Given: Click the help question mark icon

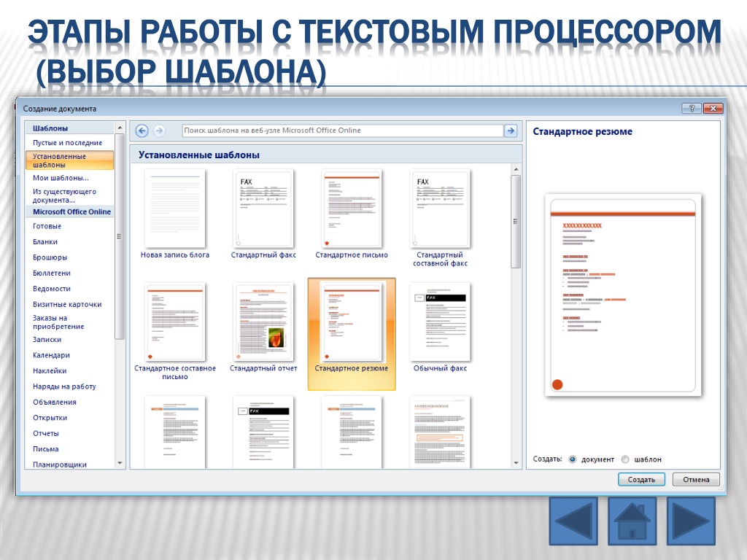Looking at the screenshot, I should coord(692,109).
